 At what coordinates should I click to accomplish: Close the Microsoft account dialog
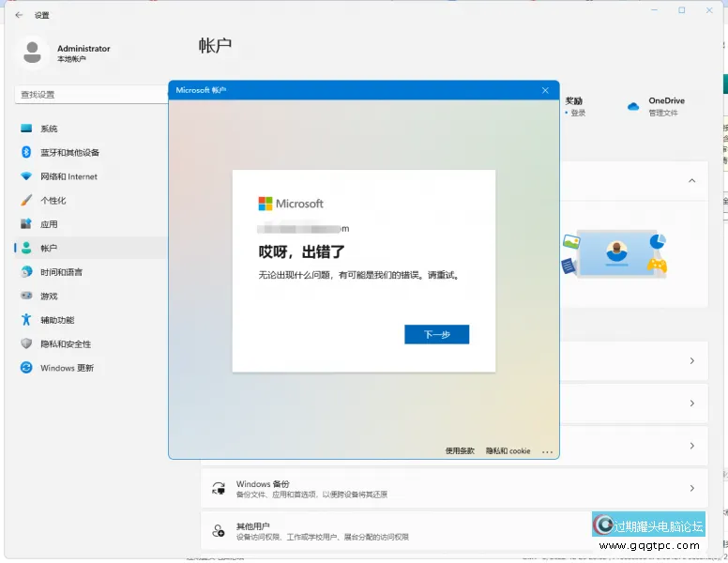point(545,90)
